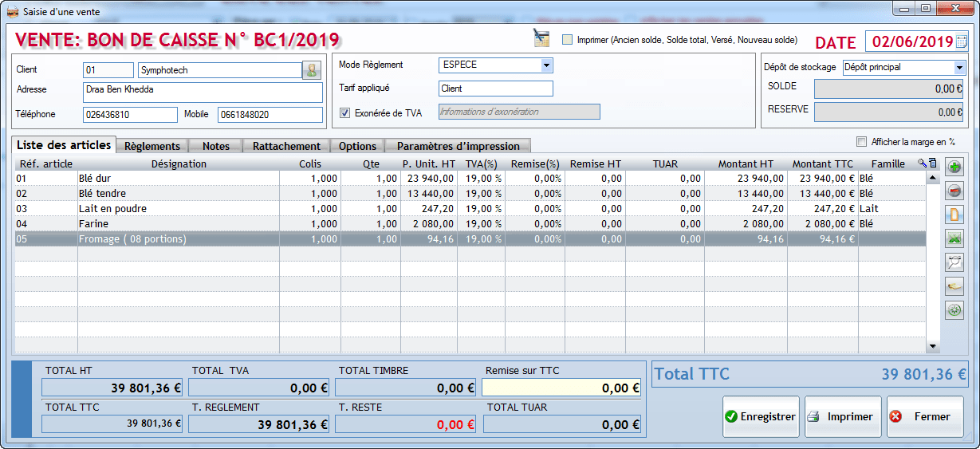Image resolution: width=980 pixels, height=449 pixels.
Task: Expand the Dépôt de stockage dropdown
Action: [959, 68]
